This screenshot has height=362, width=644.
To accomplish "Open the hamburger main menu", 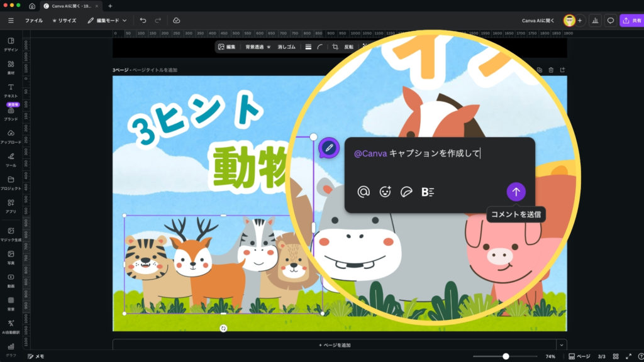I will click(11, 21).
